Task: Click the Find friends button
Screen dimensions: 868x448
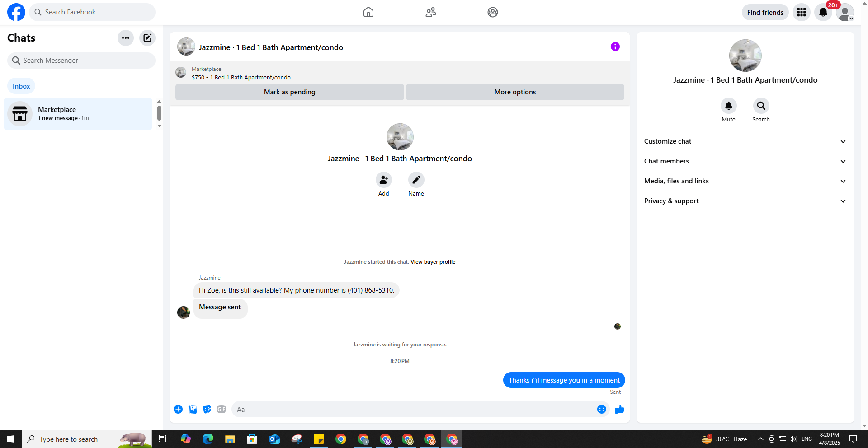Action: 765,12
